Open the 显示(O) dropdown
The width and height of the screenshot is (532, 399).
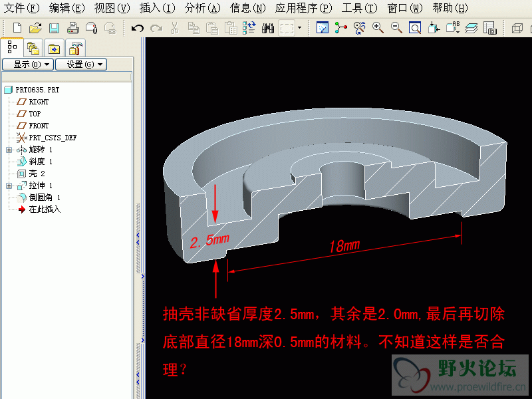pyautogui.click(x=28, y=65)
